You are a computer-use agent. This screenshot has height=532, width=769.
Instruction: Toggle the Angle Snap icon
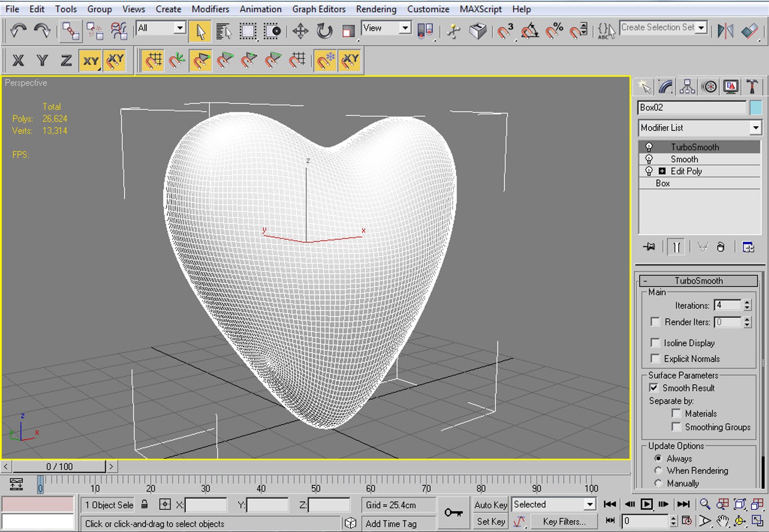[x=529, y=31]
